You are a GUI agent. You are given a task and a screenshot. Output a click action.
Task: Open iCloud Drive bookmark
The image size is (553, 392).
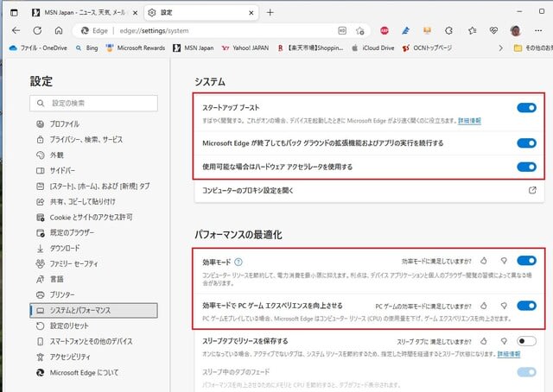[372, 48]
